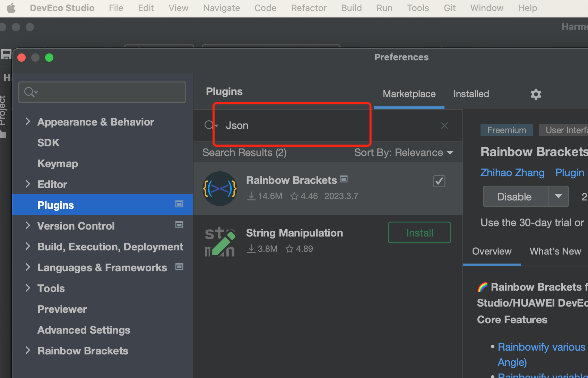Viewport: 588px width, 378px height.
Task: Open the Window menu
Action: point(486,8)
